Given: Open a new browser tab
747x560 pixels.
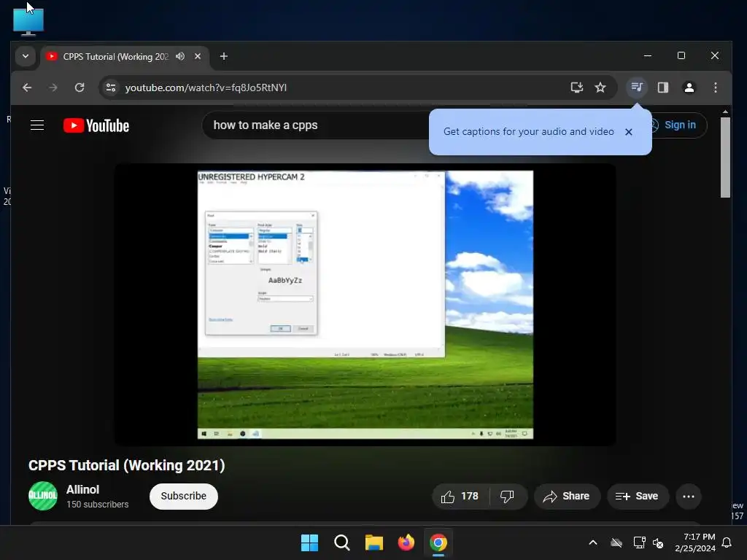Looking at the screenshot, I should [223, 56].
